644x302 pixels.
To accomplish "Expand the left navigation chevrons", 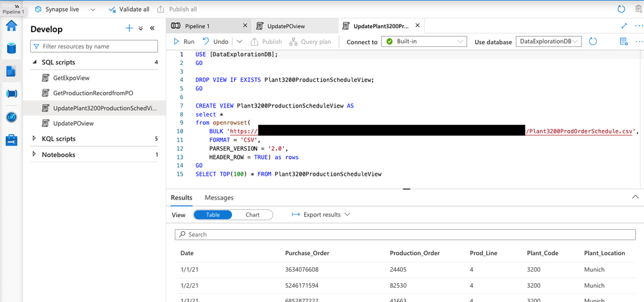I will pyautogui.click(x=17, y=6).
